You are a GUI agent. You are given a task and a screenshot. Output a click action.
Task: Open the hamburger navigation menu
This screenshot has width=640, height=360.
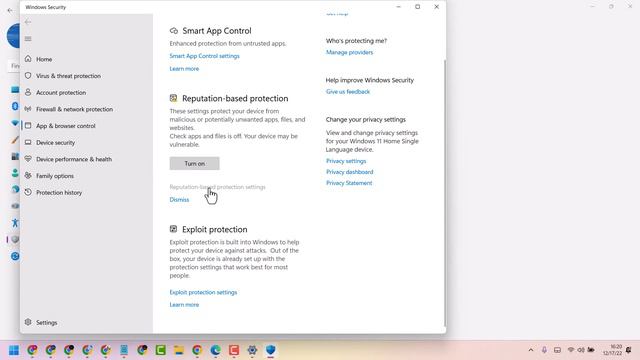pos(28,39)
